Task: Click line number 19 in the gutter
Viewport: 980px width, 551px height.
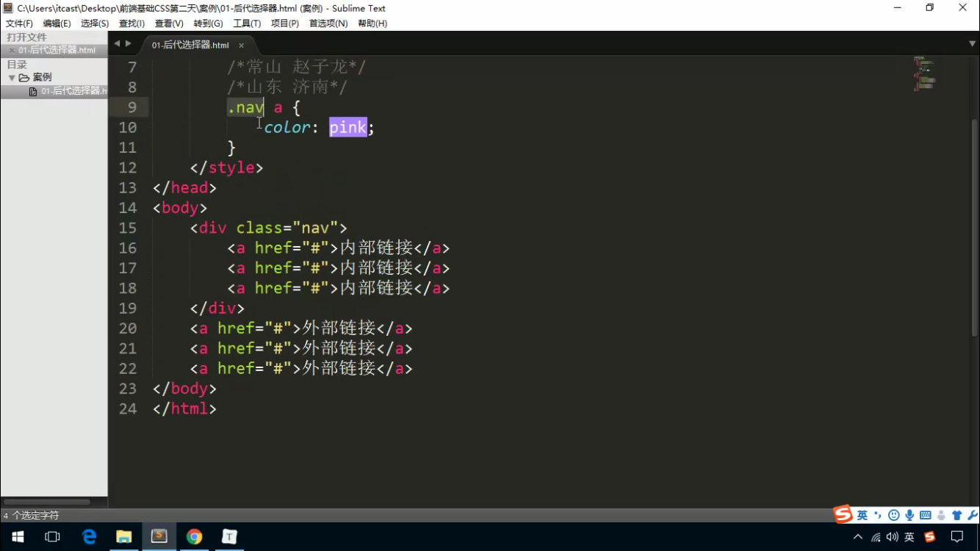Action: click(x=128, y=308)
